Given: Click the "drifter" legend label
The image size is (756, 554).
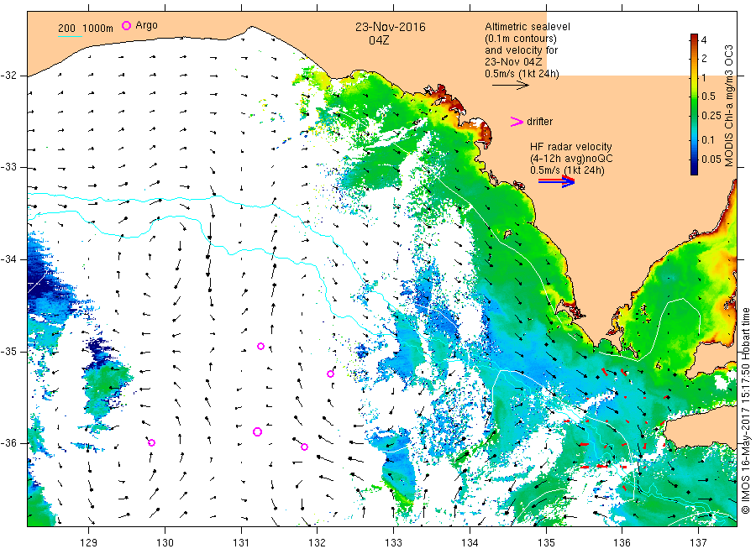Looking at the screenshot, I should tap(540, 122).
